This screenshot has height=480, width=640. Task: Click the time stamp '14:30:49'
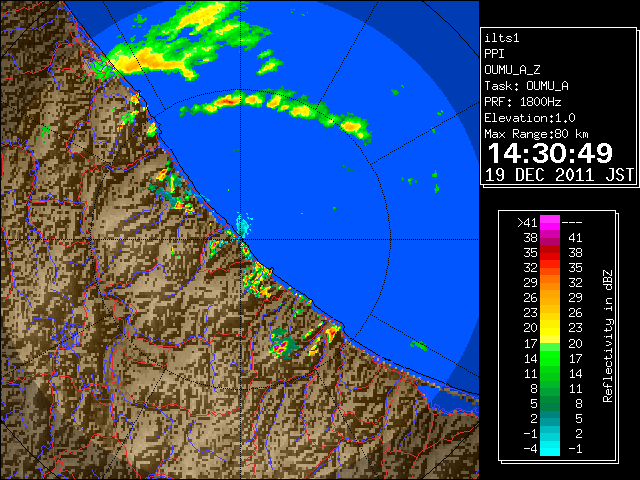[550, 153]
